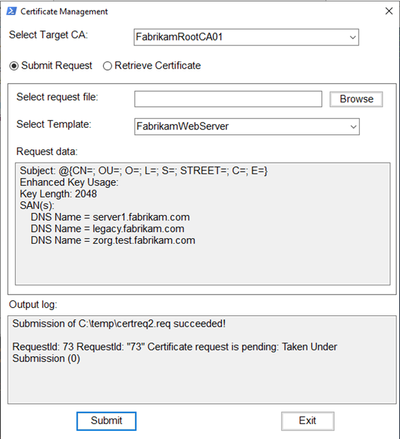Click the Subject line in Request data
The image size is (400, 439).
coord(144,171)
